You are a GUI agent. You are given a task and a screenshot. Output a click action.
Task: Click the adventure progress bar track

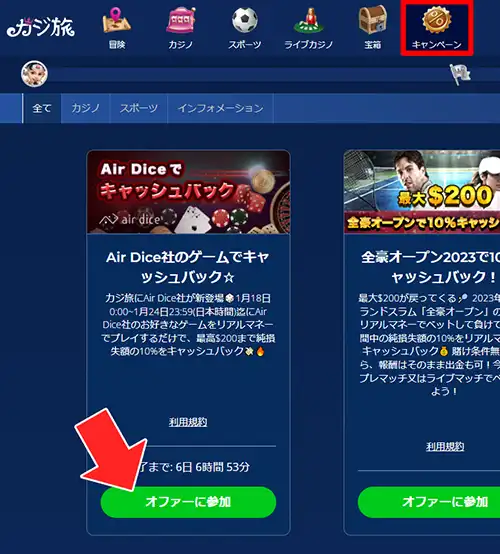[x=248, y=74]
